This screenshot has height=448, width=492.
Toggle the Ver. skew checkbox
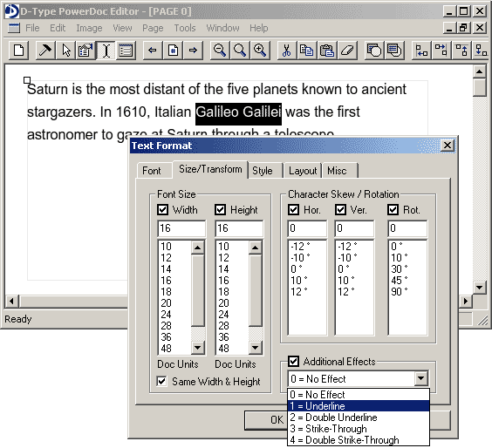(x=340, y=209)
